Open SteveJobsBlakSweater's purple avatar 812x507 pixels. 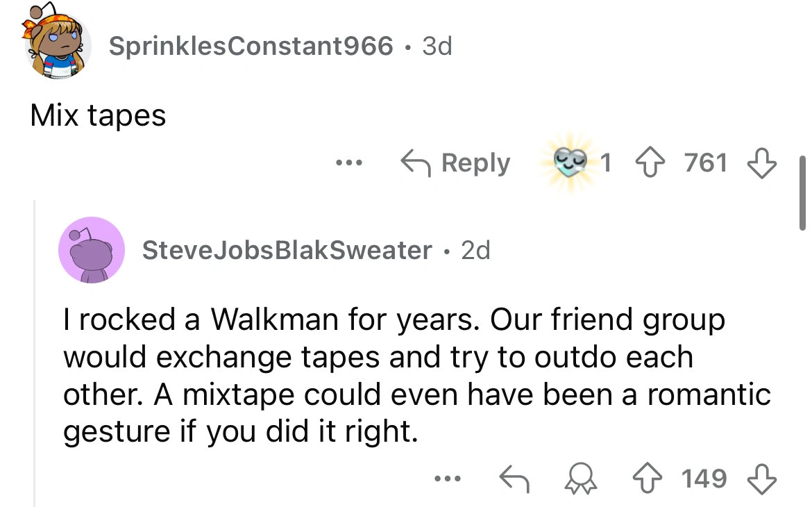coord(92,250)
